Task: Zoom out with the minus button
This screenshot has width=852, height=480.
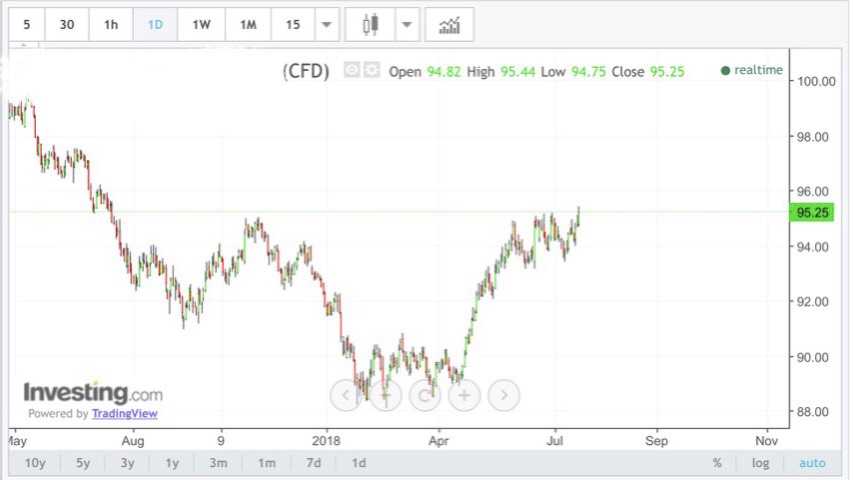Action: point(385,395)
